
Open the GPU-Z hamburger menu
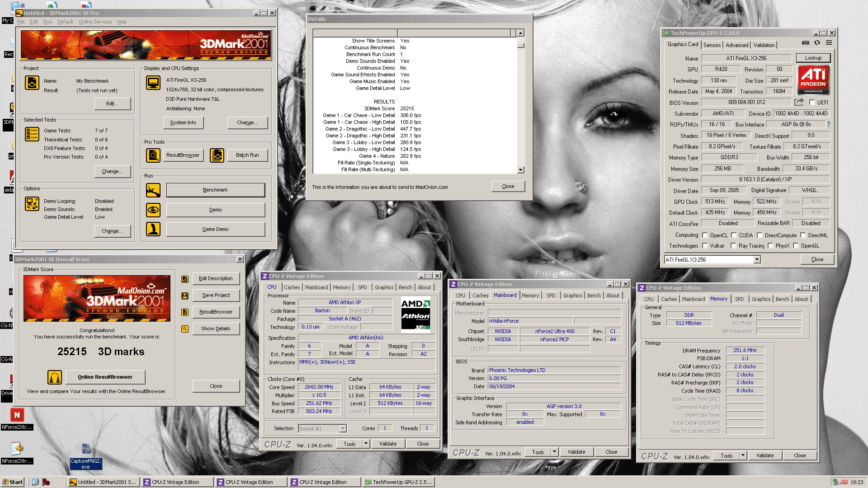829,42
